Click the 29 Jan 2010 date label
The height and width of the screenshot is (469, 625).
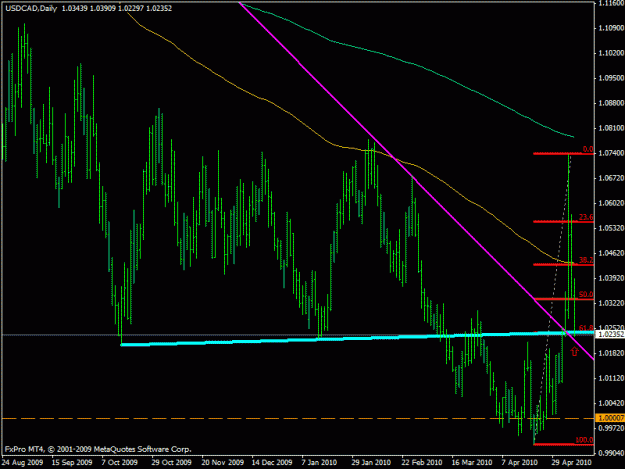click(x=371, y=463)
